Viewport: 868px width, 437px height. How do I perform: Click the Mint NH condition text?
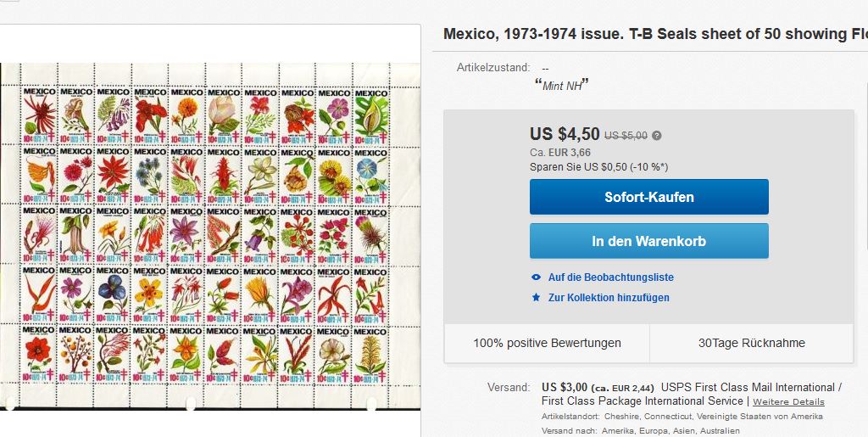tap(561, 85)
